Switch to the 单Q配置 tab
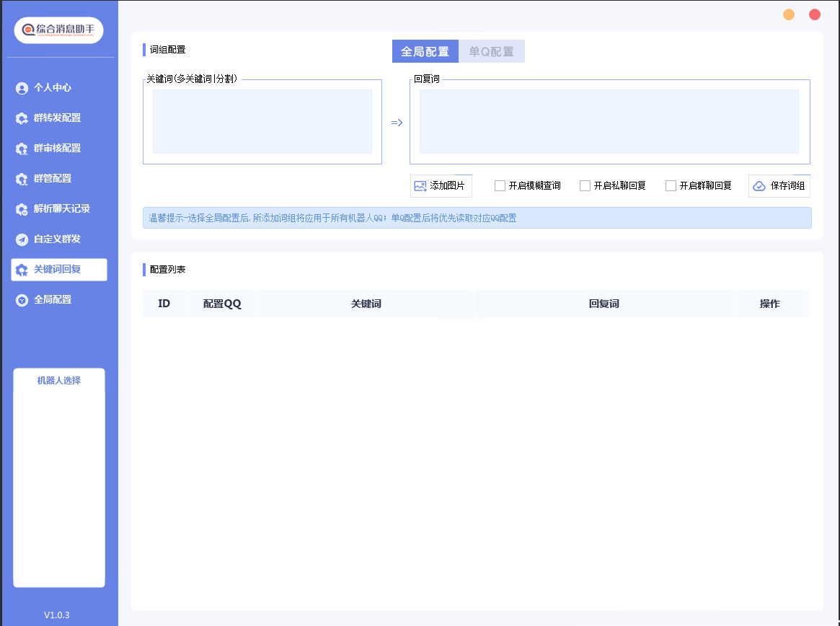The image size is (840, 626). pyautogui.click(x=492, y=52)
